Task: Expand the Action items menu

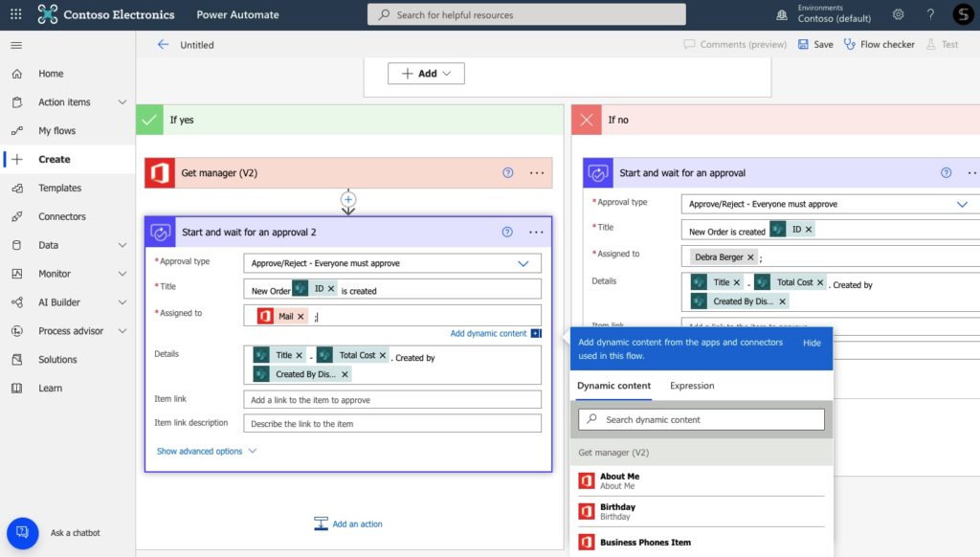Action: (122, 101)
